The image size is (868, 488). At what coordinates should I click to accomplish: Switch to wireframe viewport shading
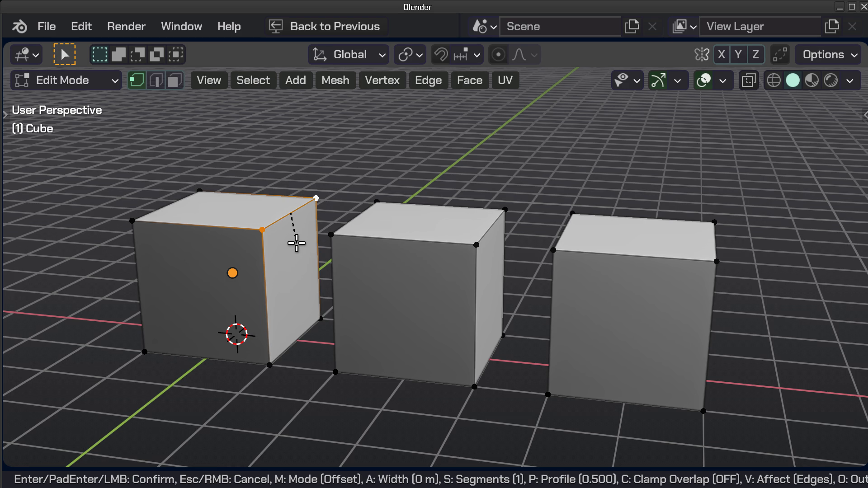tap(774, 80)
